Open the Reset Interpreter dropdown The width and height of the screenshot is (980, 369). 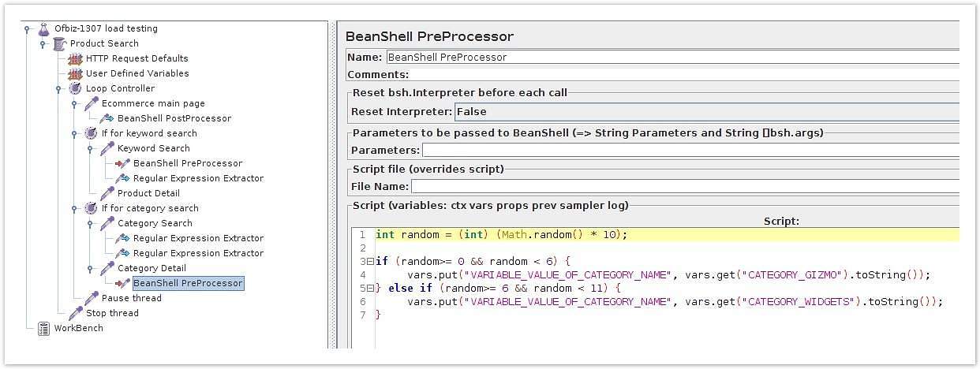[x=706, y=112]
